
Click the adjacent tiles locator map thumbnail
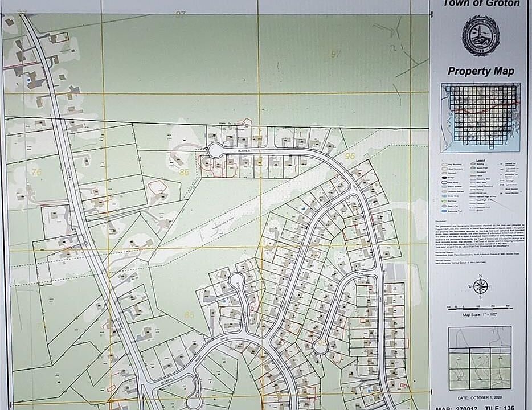click(x=480, y=358)
